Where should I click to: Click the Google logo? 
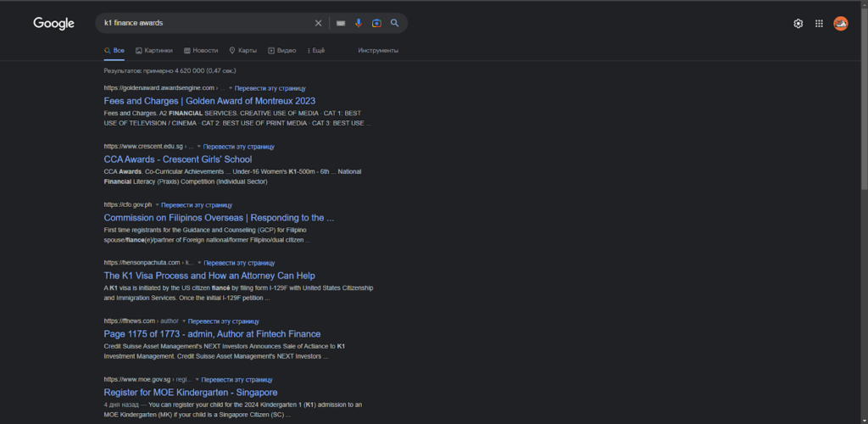pyautogui.click(x=53, y=23)
